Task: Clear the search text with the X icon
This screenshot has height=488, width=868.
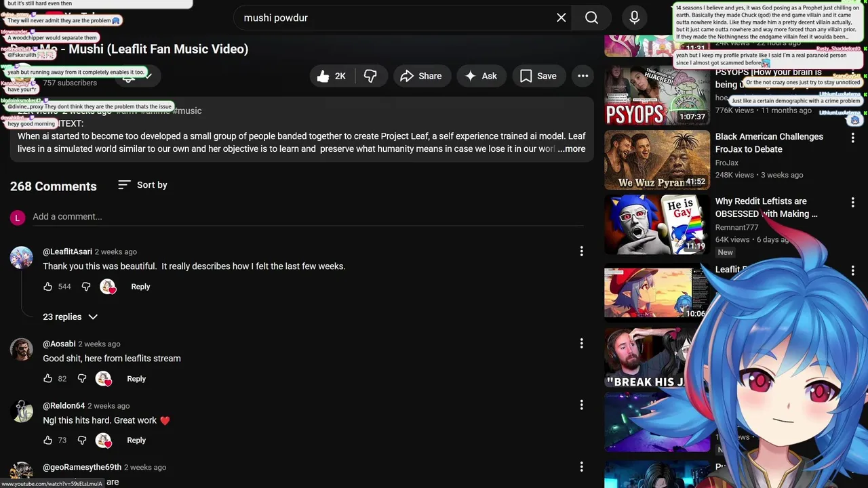Action: pos(561,18)
